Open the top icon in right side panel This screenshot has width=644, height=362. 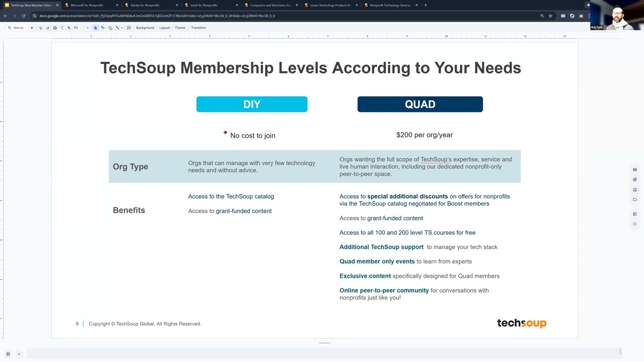(x=635, y=169)
